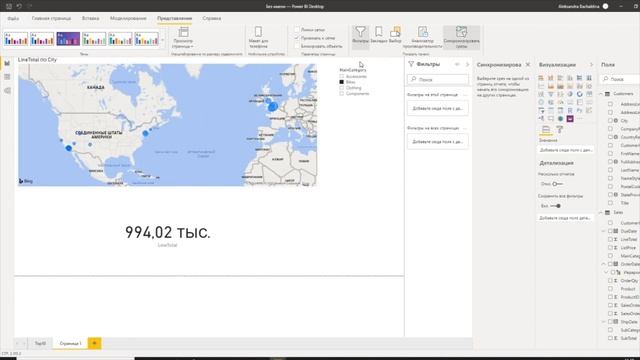
Task: Open the Fields well tab in Visualizations
Action: pos(546,130)
